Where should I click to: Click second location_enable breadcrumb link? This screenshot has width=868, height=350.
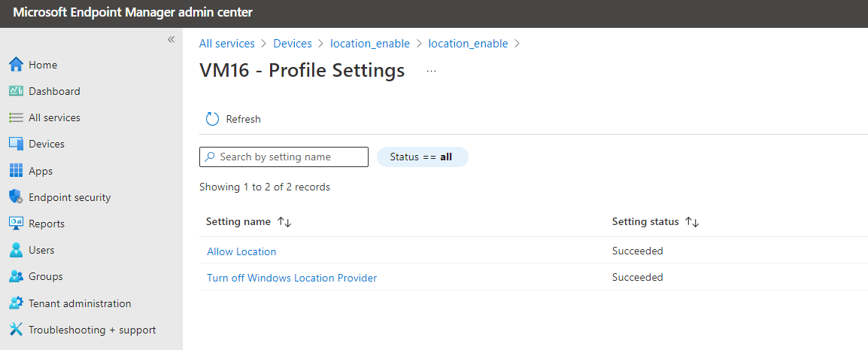tap(469, 43)
